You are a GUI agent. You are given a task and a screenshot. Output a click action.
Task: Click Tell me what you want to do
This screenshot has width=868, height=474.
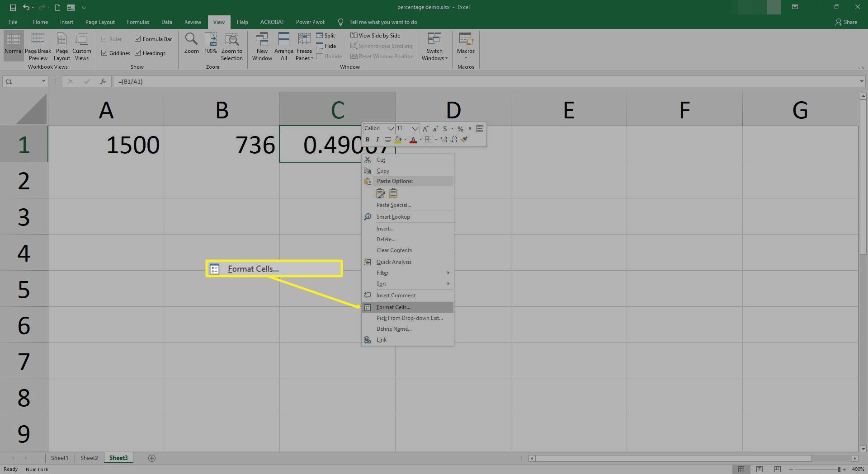pyautogui.click(x=383, y=22)
